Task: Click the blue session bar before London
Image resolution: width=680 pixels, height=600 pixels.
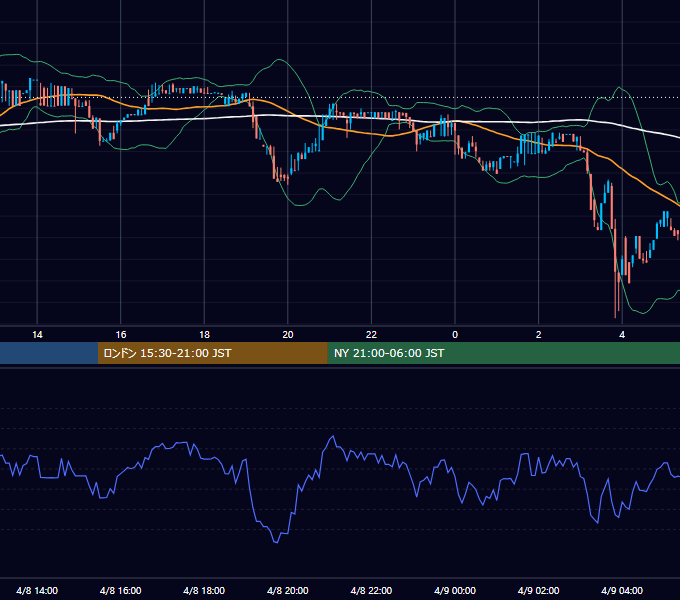Action: tap(49, 353)
